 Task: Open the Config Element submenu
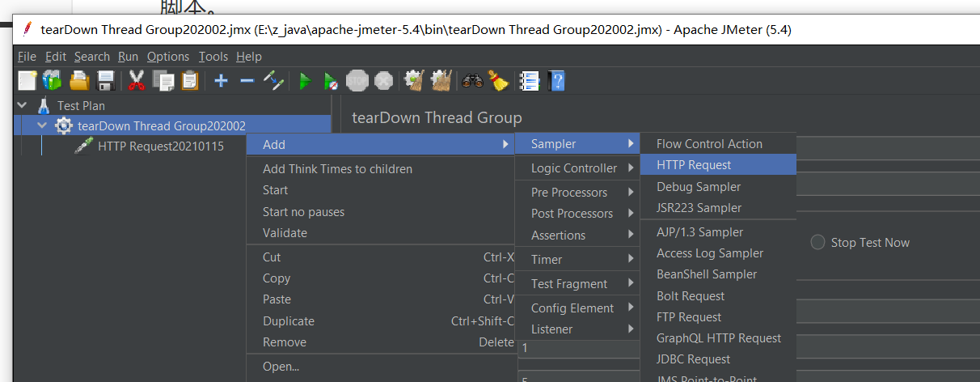[x=577, y=308]
